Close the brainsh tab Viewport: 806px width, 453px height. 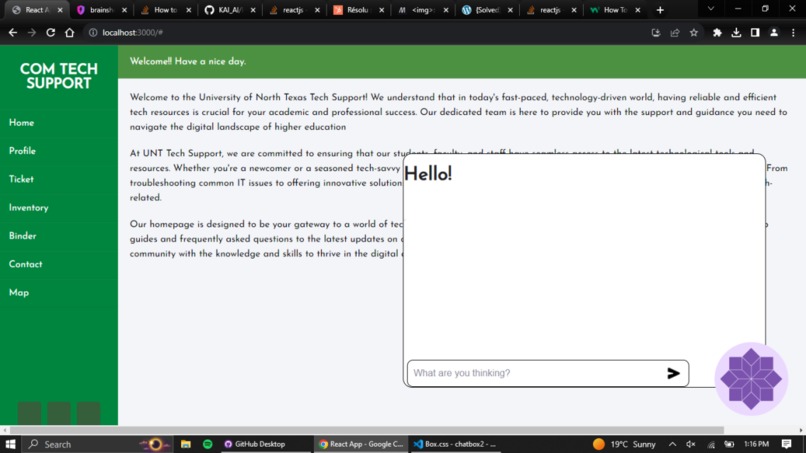[x=124, y=10]
